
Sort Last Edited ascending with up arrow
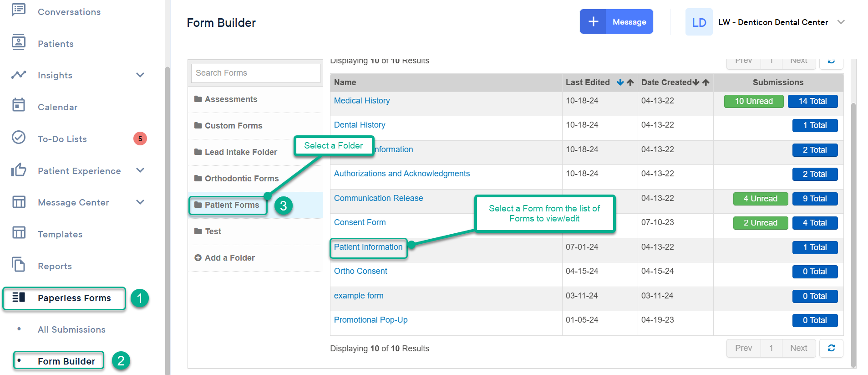click(x=630, y=82)
